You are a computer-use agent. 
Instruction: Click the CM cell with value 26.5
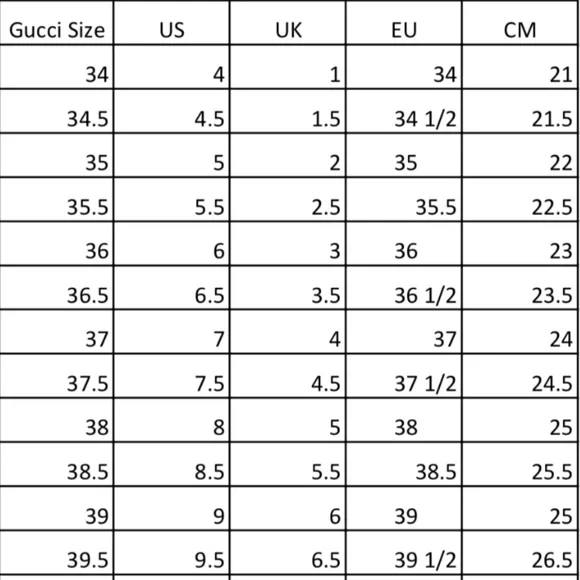tap(520, 553)
